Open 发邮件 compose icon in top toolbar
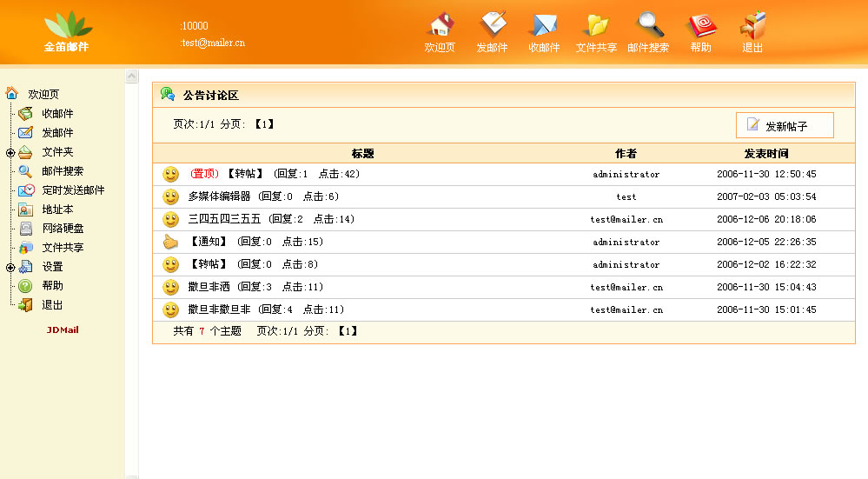868x479 pixels. pos(493,26)
